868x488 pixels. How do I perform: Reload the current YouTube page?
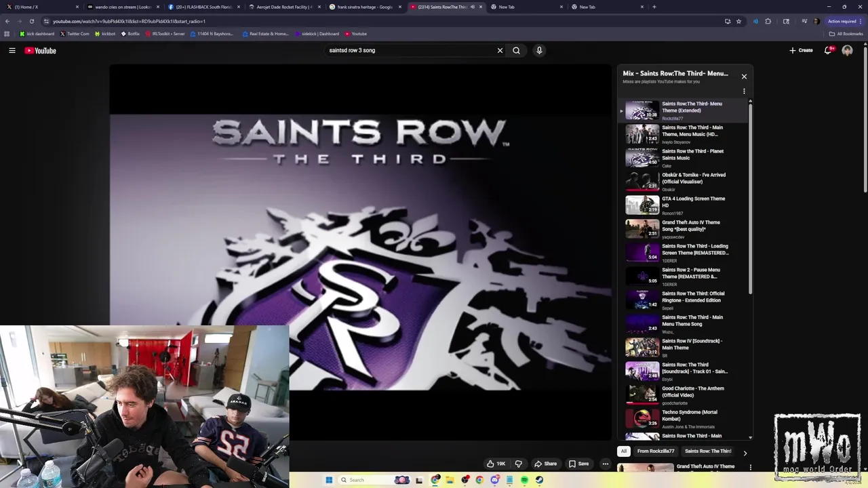click(x=31, y=21)
